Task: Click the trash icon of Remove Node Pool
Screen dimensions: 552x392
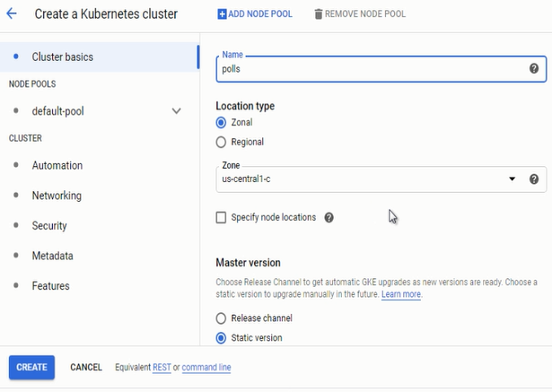Action: (319, 14)
